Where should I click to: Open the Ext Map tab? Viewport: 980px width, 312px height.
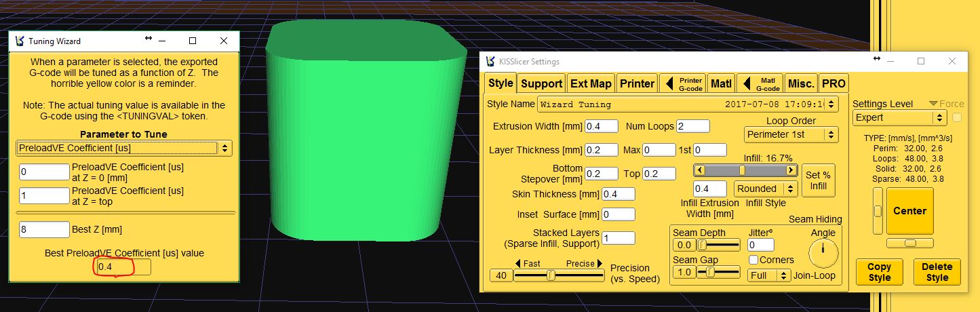[591, 83]
